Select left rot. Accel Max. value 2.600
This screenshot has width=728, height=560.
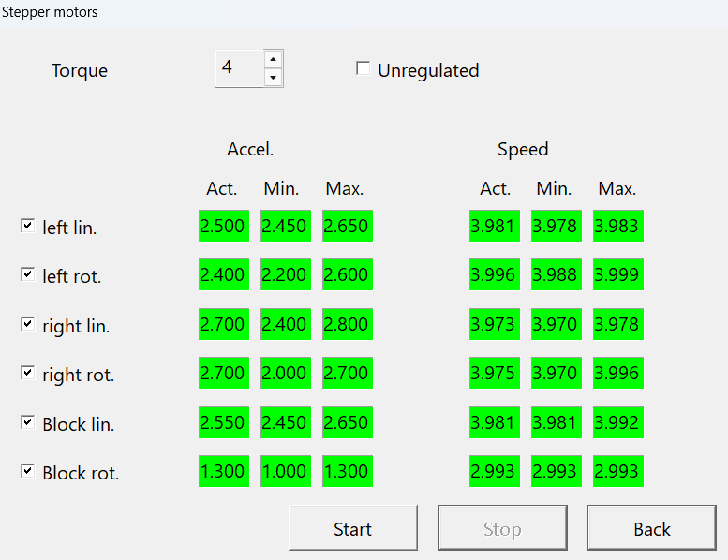pyautogui.click(x=348, y=274)
